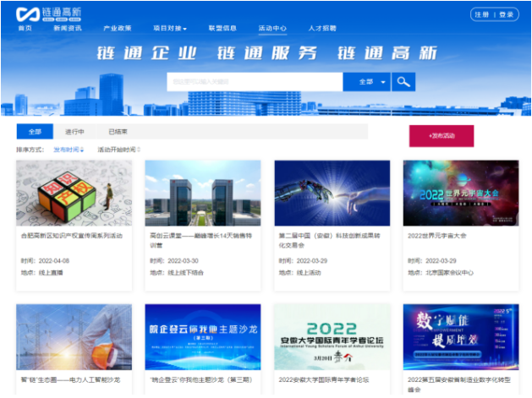Click the magnifier search button
The image size is (532, 398).
tap(403, 82)
